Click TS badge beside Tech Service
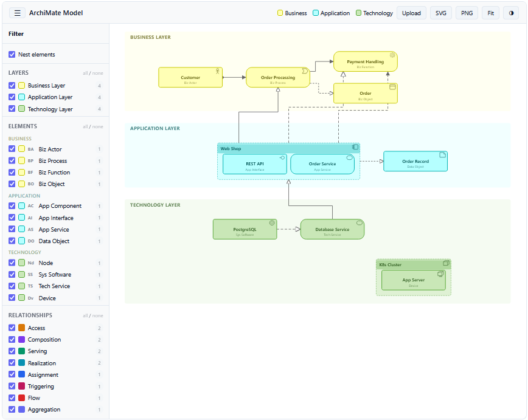The width and height of the screenshot is (528, 420). point(30,286)
